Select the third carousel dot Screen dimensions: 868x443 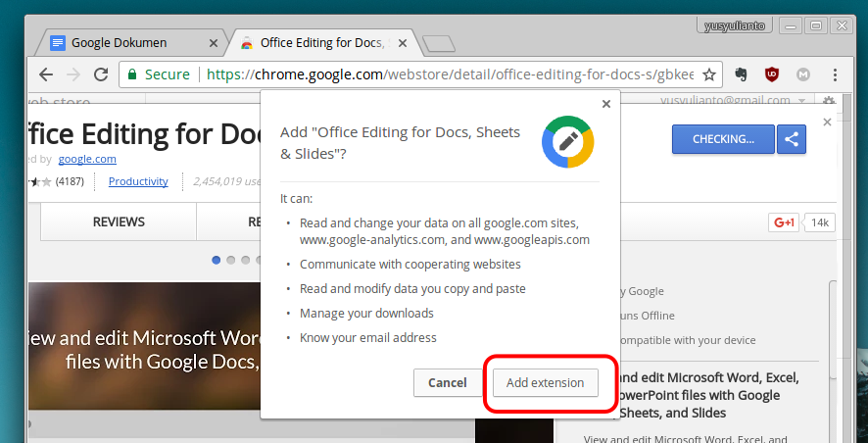[x=246, y=260]
